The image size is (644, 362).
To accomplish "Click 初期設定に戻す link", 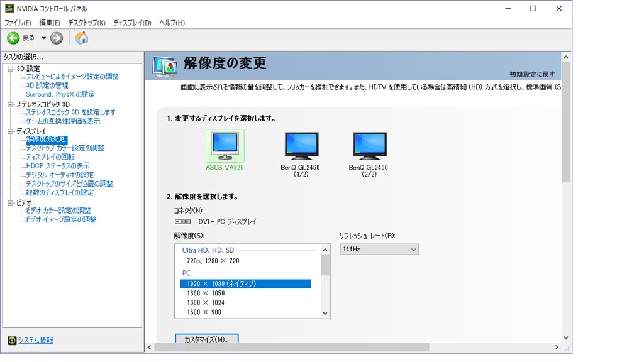I will pyautogui.click(x=532, y=74).
